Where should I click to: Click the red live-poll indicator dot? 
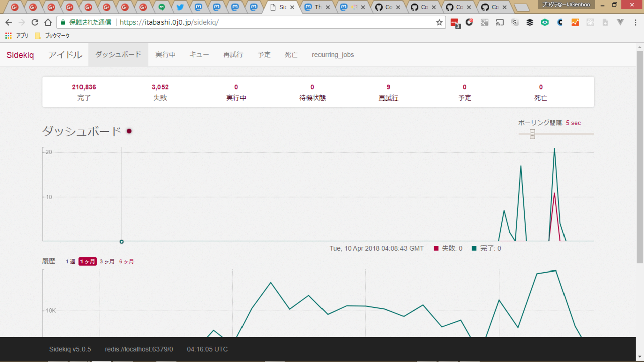129,131
